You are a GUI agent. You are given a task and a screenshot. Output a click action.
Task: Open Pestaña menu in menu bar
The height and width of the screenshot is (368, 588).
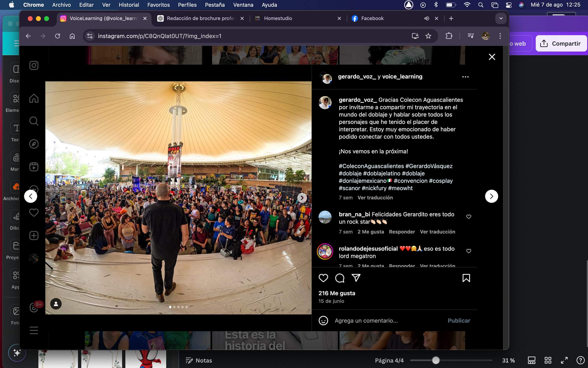(215, 5)
